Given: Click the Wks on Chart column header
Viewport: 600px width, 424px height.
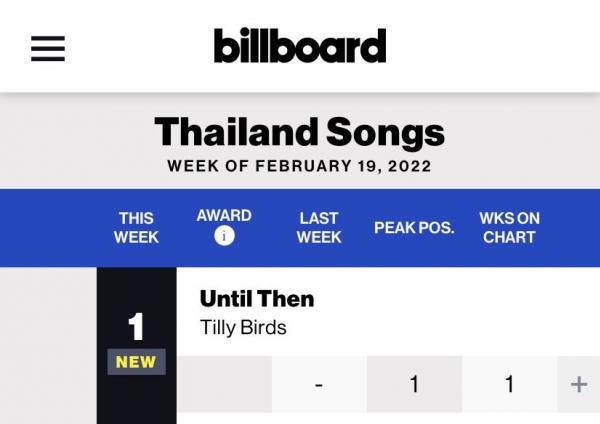Looking at the screenshot, I should pos(509,228).
